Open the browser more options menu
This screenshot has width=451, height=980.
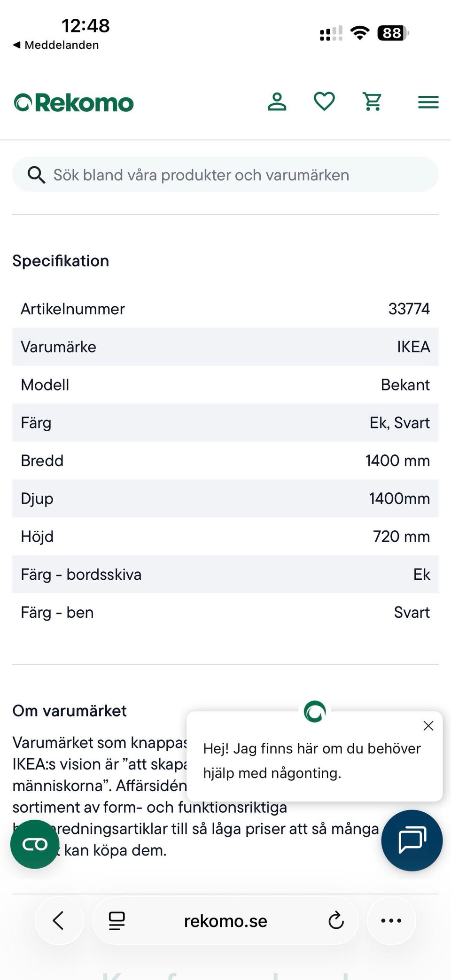click(x=391, y=921)
